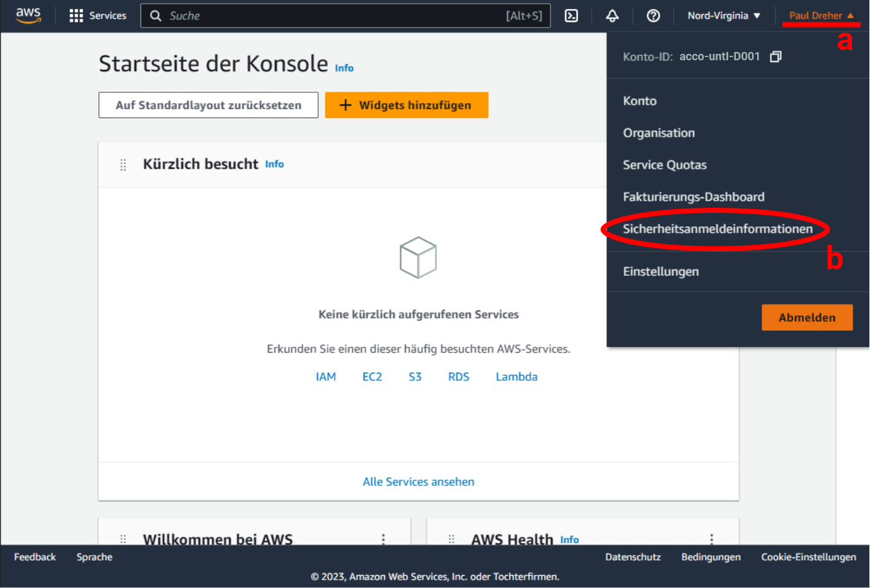The height and width of the screenshot is (588, 870).
Task: Open the Willkommen bei AWS widget options menu
Action: (x=383, y=539)
